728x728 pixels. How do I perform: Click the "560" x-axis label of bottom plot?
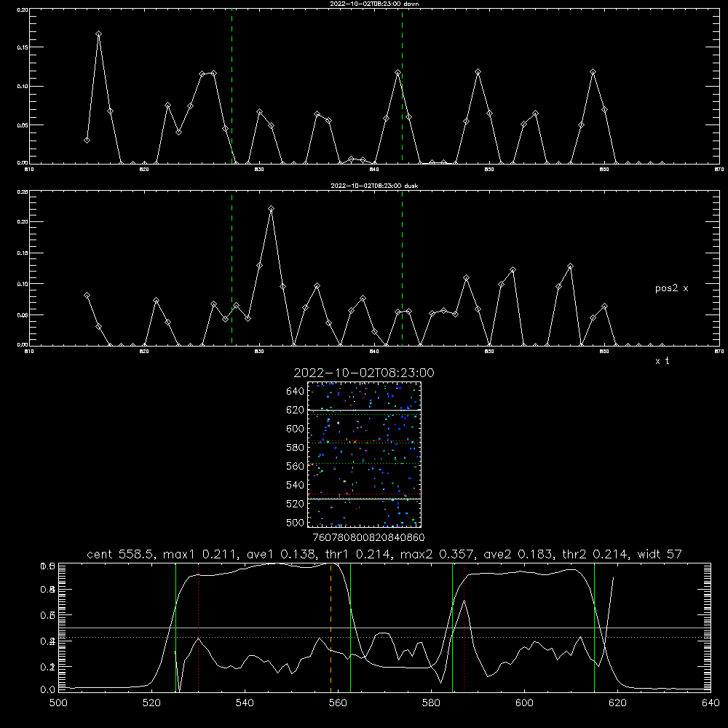pos(338,703)
